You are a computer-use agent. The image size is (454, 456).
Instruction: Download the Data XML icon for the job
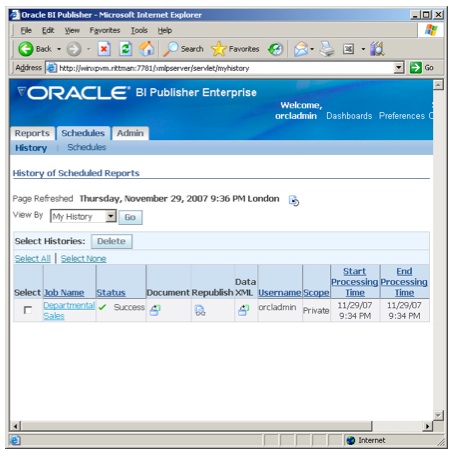coord(244,310)
